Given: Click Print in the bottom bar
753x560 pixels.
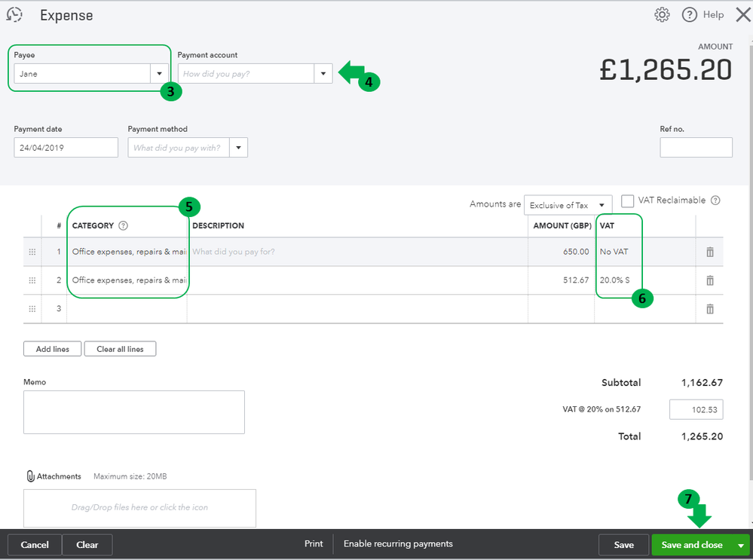Looking at the screenshot, I should pyautogui.click(x=314, y=543).
